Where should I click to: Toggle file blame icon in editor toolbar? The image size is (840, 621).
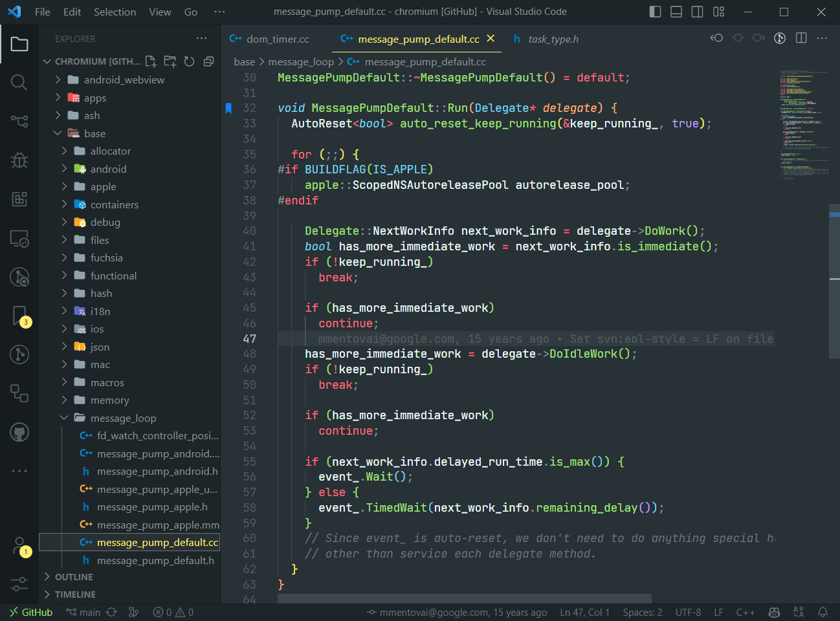coord(780,38)
